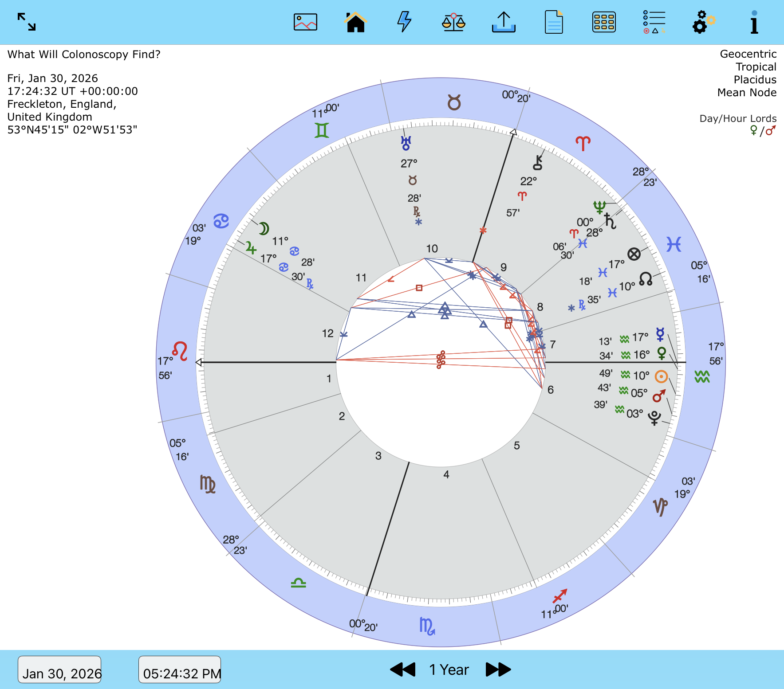Open the document page icon
The image size is (784, 689).
(554, 22)
